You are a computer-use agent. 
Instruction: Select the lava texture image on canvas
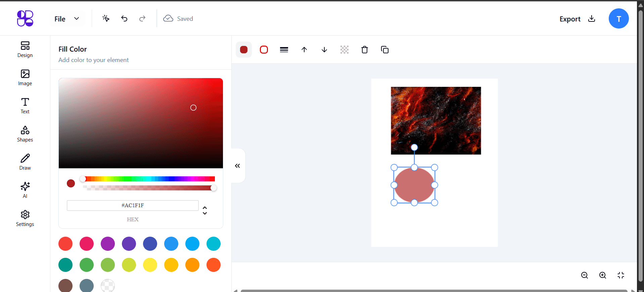coord(436,121)
